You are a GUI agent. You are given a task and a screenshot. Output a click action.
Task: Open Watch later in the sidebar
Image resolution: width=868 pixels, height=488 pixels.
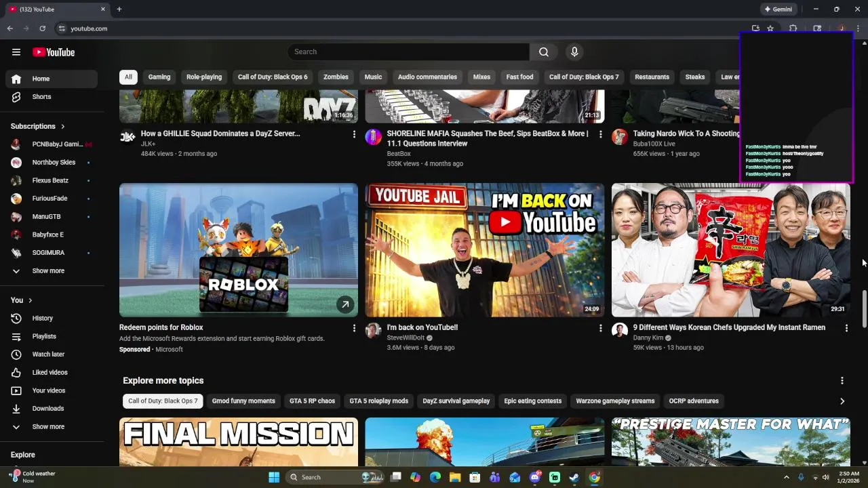pos(52,354)
